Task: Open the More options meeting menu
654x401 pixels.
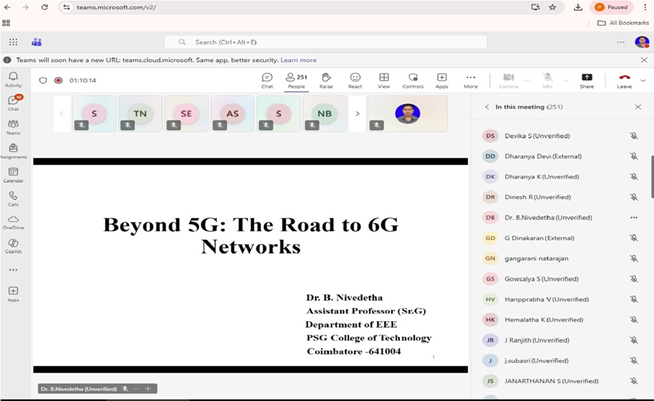Action: click(x=470, y=80)
